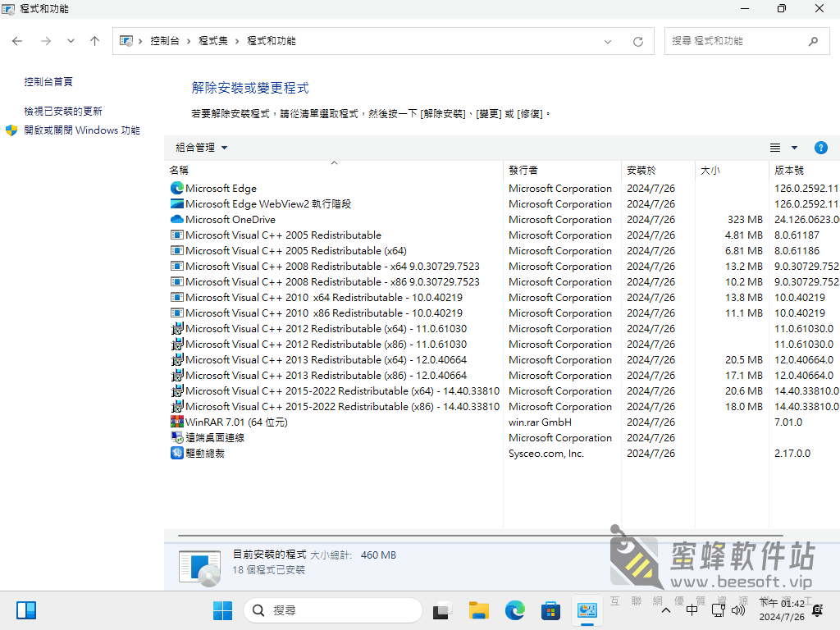Select Visual C++ 2008 Redistributable x64 9.0.30729.7523
The image size is (840, 630).
click(x=333, y=267)
